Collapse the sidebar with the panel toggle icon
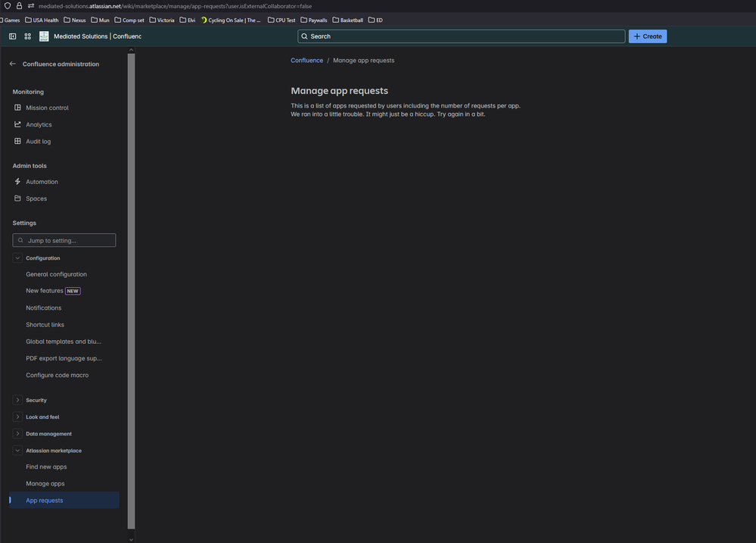The image size is (756, 543). click(x=13, y=36)
